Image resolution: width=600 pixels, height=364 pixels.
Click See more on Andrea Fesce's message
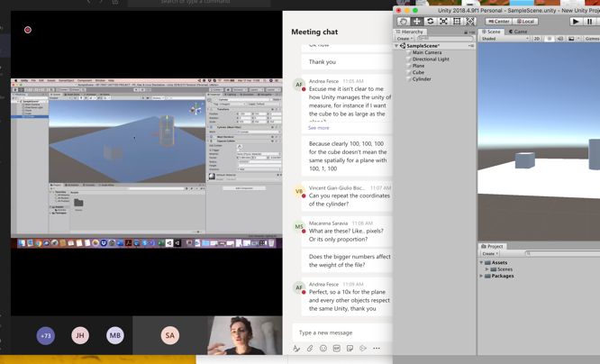click(318, 128)
